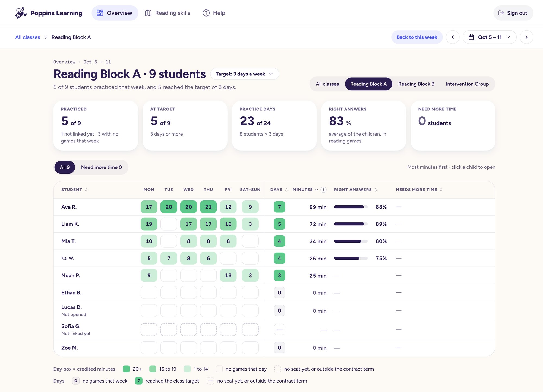
Task: Switch to Reading Block A segment
Action: coord(368,84)
